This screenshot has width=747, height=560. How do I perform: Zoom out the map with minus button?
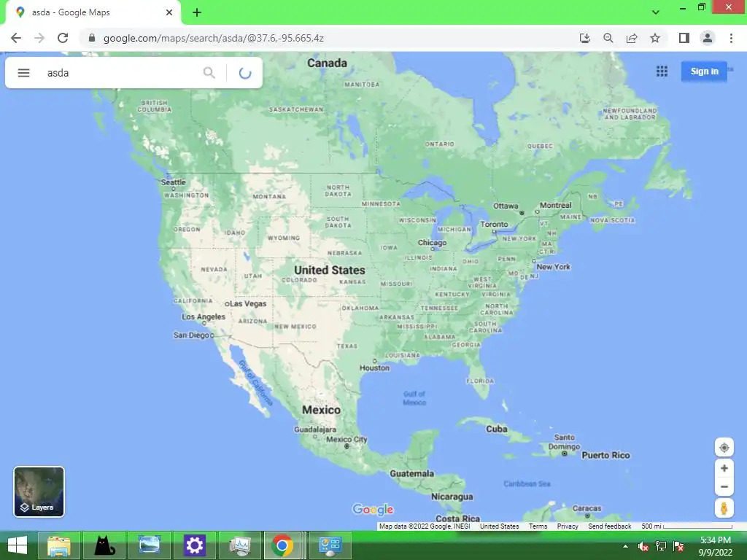click(724, 486)
